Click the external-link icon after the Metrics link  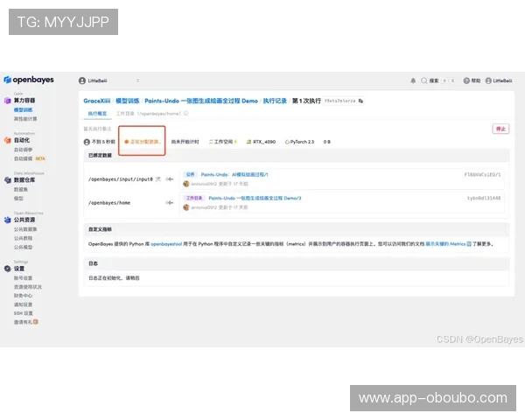(x=469, y=244)
